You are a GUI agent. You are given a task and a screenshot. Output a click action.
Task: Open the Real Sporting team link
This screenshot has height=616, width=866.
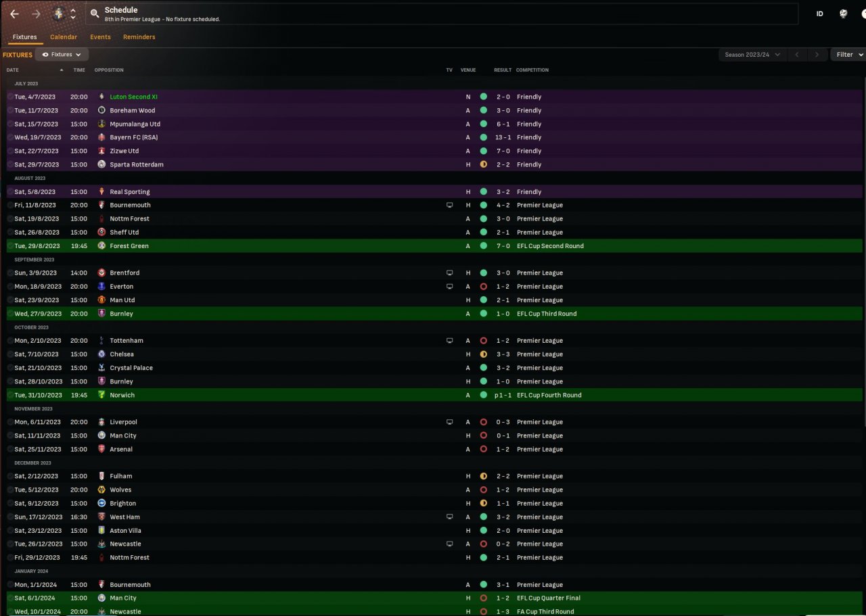130,191
